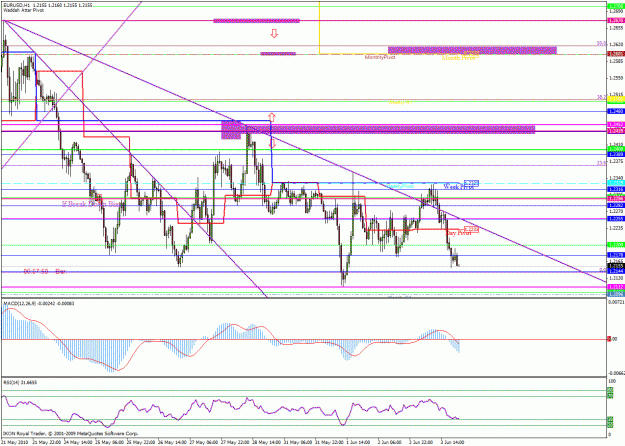Image resolution: width=625 pixels, height=446 pixels.
Task: Click the 1 Jun 14:00 time label
Action: pos(358,442)
